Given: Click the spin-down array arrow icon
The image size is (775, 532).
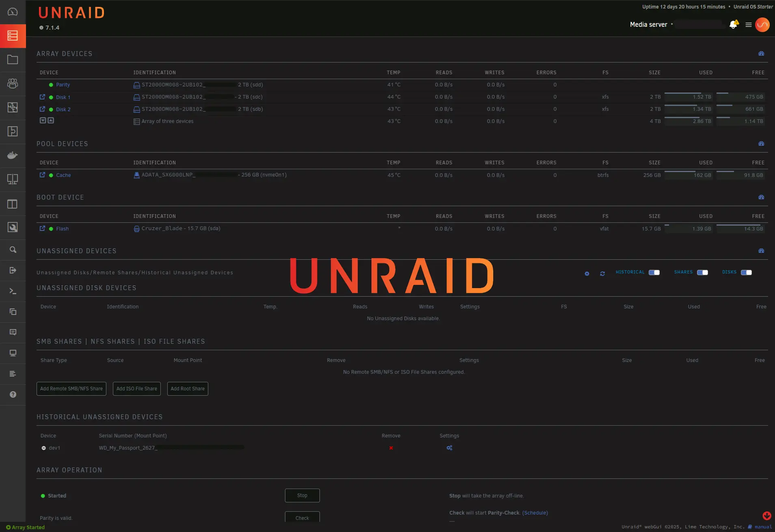Looking at the screenshot, I should [x=43, y=121].
